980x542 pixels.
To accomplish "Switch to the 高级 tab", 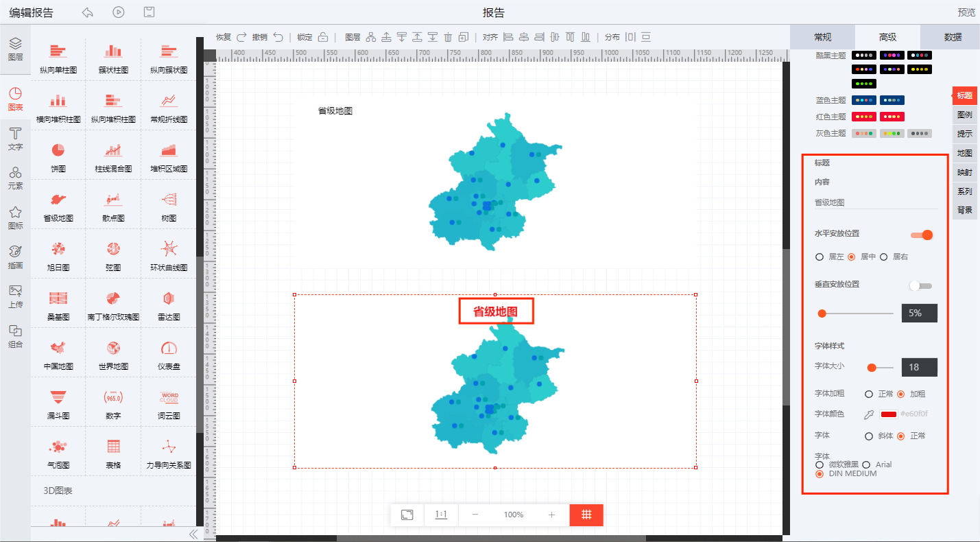I will click(x=887, y=37).
